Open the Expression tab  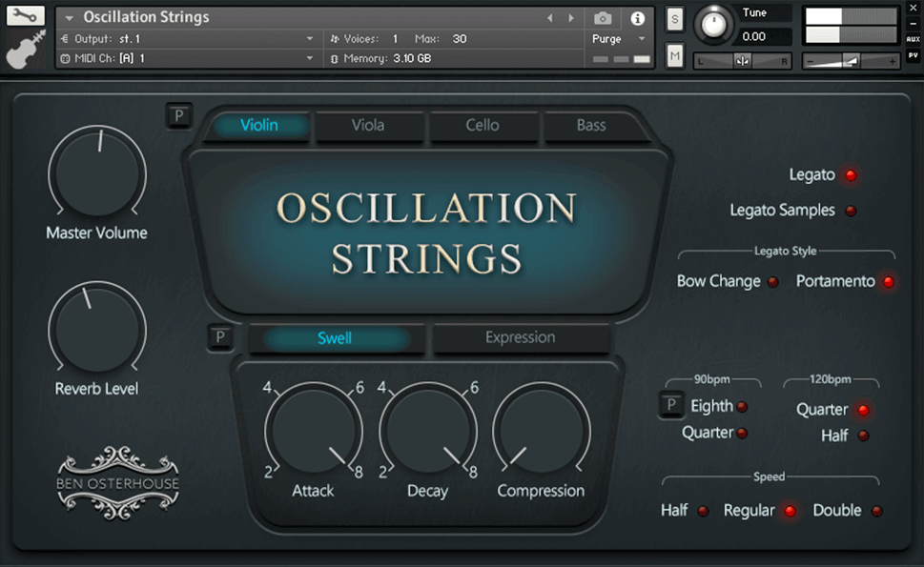(521, 337)
